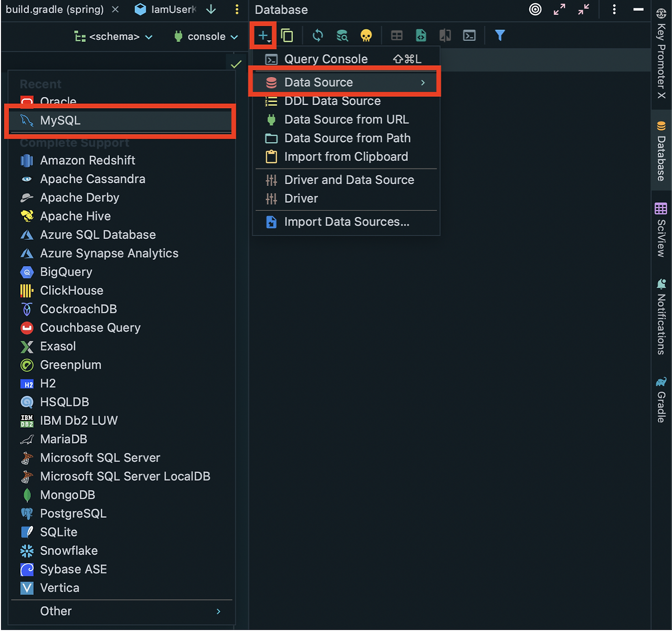The image size is (672, 631).
Task: Close the build.gradle (spring) tab
Action: click(115, 9)
